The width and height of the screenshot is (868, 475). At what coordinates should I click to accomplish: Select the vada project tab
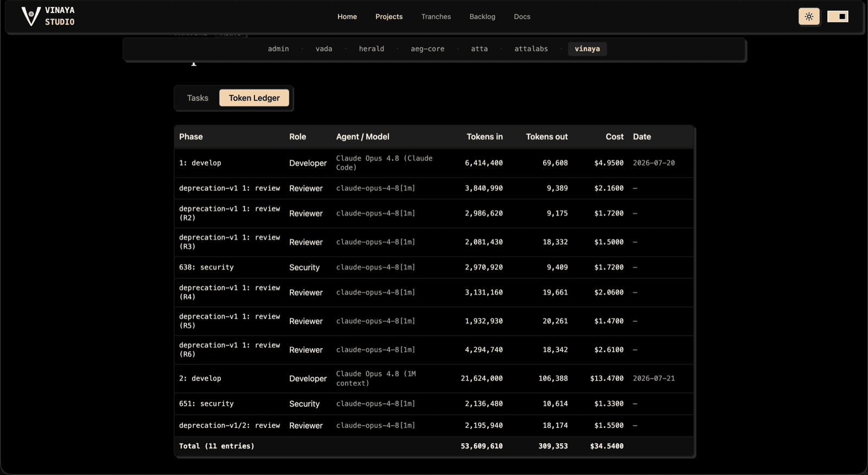324,49
